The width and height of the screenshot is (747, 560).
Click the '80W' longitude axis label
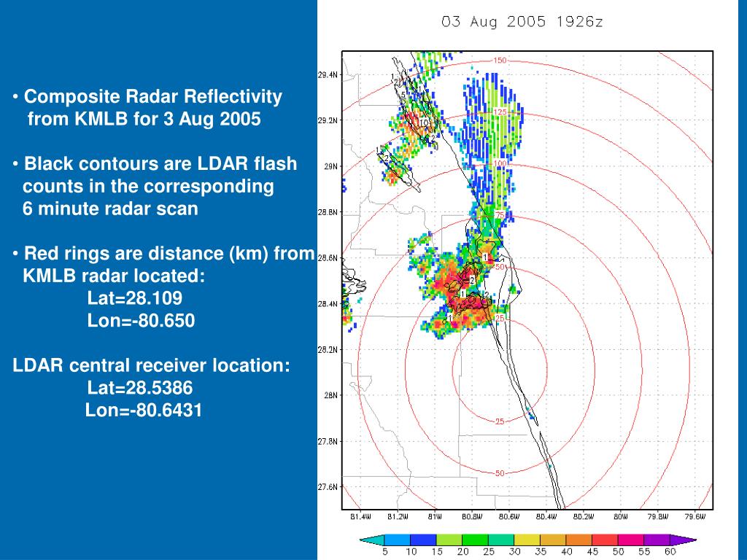(x=621, y=517)
